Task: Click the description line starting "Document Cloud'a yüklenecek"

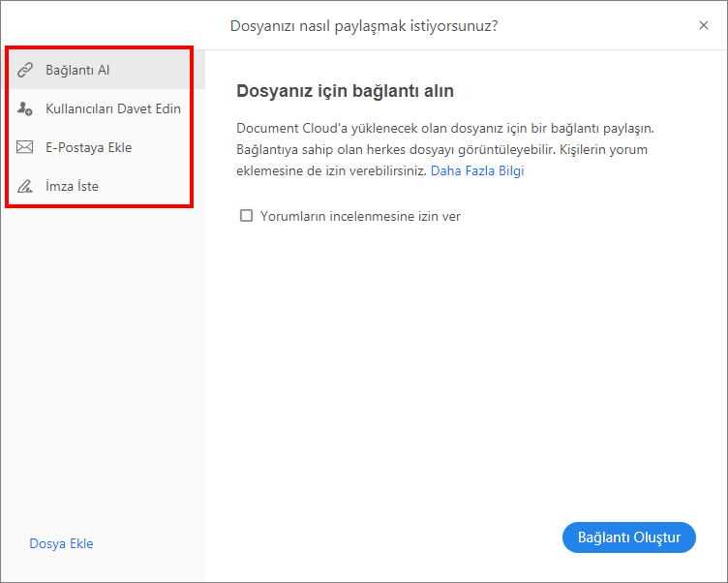Action: (446, 128)
